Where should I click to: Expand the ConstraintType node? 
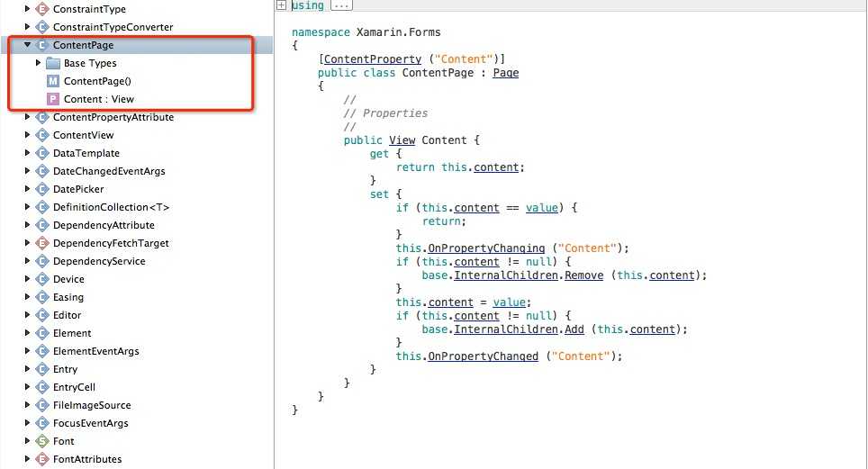coord(27,9)
